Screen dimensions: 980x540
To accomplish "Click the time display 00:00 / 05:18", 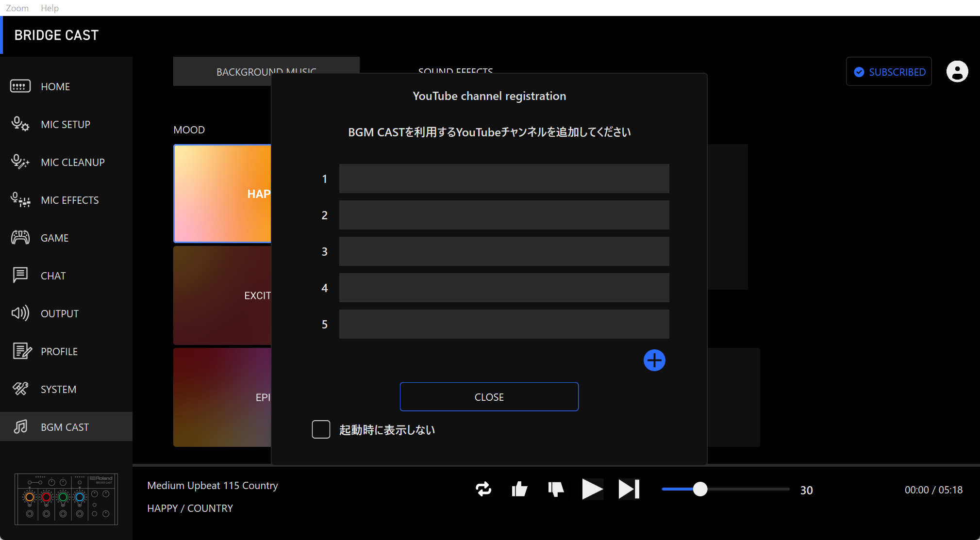I will point(933,490).
